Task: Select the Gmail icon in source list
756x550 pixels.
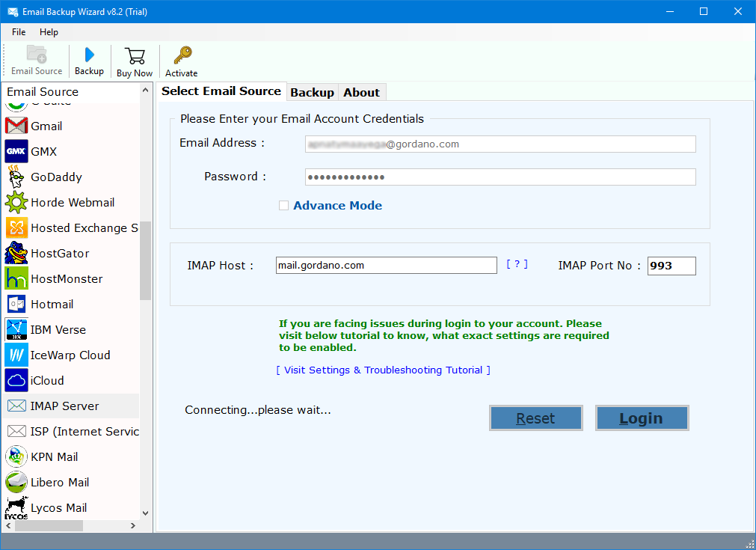Action: point(16,126)
